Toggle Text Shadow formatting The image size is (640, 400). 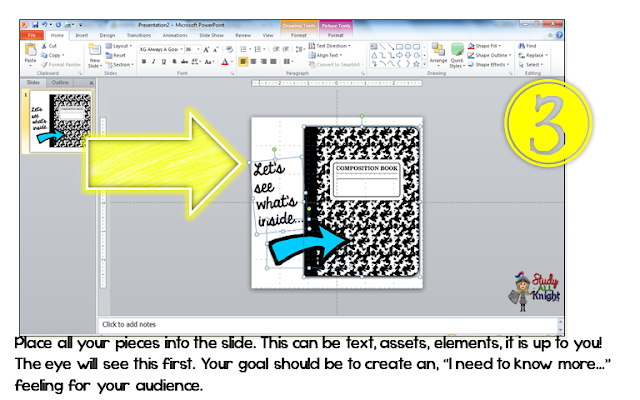[174, 62]
